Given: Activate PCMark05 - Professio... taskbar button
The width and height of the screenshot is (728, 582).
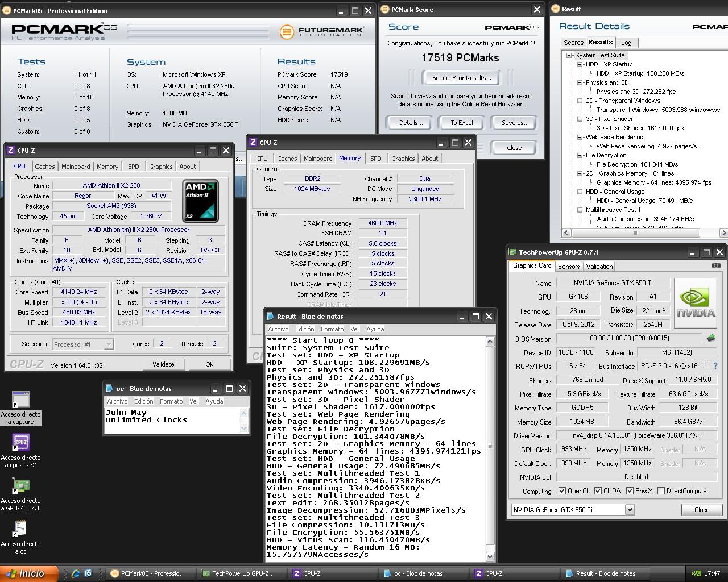Looking at the screenshot, I should tap(148, 573).
